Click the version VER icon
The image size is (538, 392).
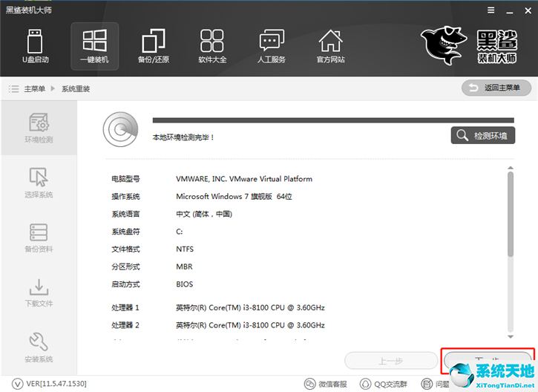click(x=17, y=384)
